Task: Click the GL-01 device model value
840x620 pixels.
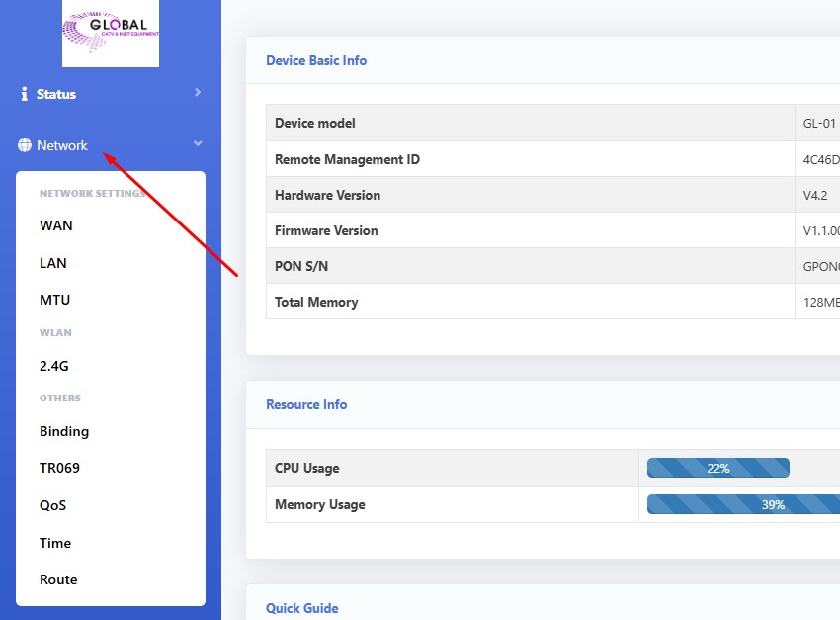Action: [x=819, y=123]
